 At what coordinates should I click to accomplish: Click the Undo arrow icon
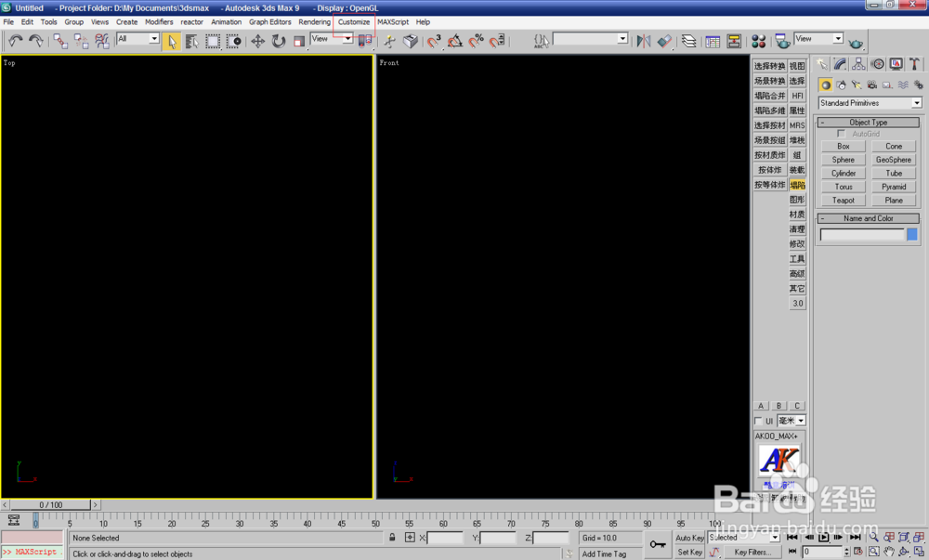coord(16,41)
